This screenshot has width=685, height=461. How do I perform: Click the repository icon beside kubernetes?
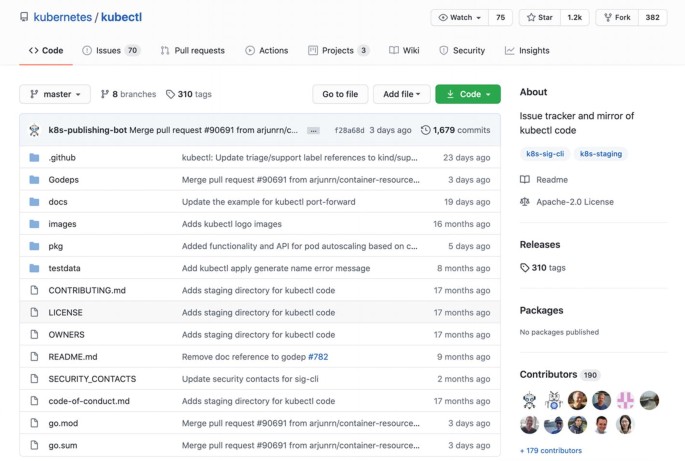(24, 17)
